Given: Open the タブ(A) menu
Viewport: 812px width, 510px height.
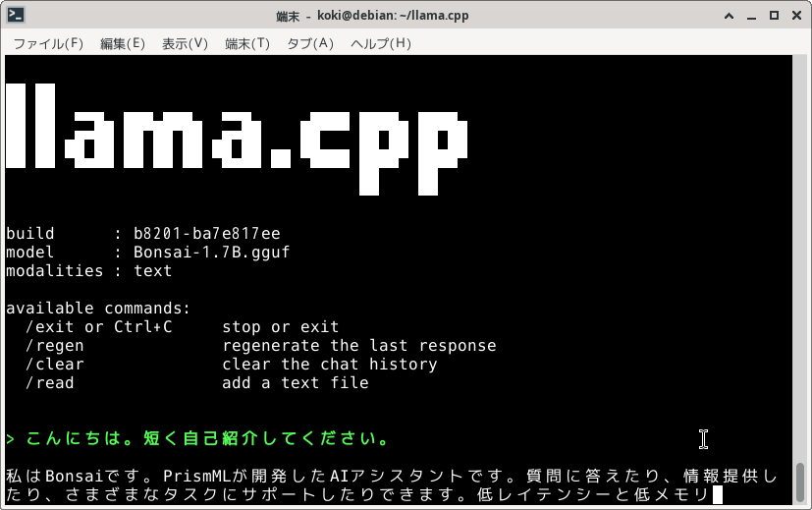Looking at the screenshot, I should click(309, 43).
